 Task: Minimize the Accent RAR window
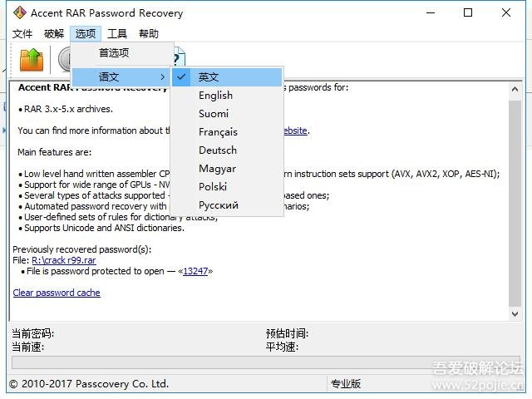[x=431, y=13]
